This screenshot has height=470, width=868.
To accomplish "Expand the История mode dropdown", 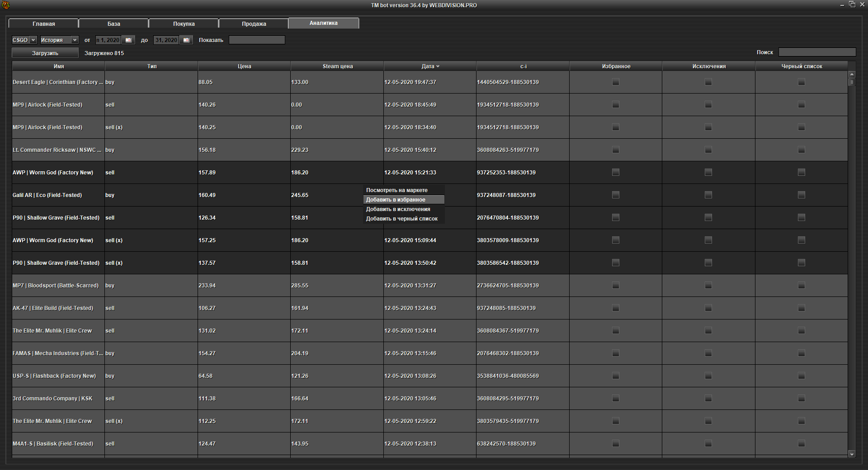I will point(75,40).
